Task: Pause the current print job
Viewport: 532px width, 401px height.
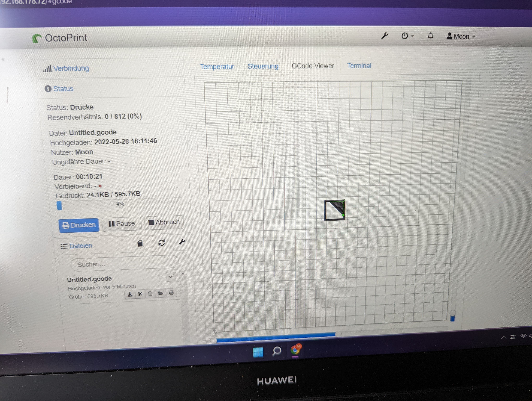Action: (x=122, y=224)
